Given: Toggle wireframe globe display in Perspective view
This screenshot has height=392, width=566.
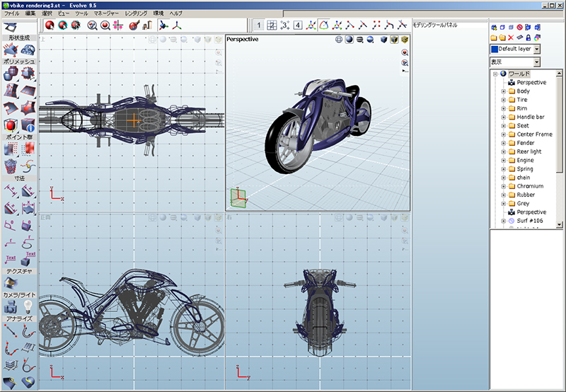Looking at the screenshot, I should (339, 40).
